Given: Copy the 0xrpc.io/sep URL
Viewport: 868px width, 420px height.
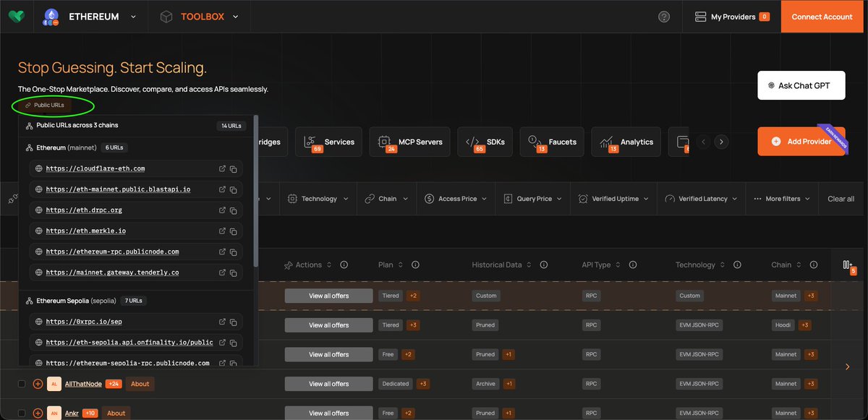Looking at the screenshot, I should point(234,322).
